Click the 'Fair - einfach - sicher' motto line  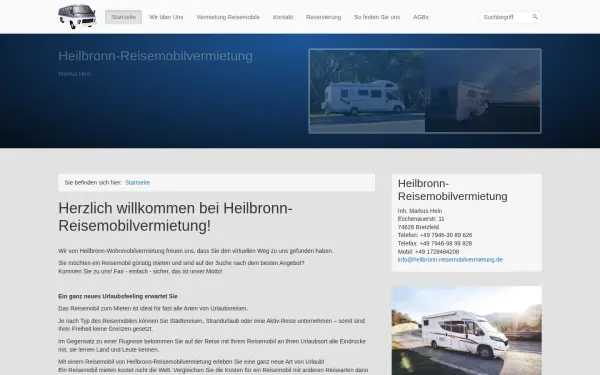pyautogui.click(x=140, y=271)
